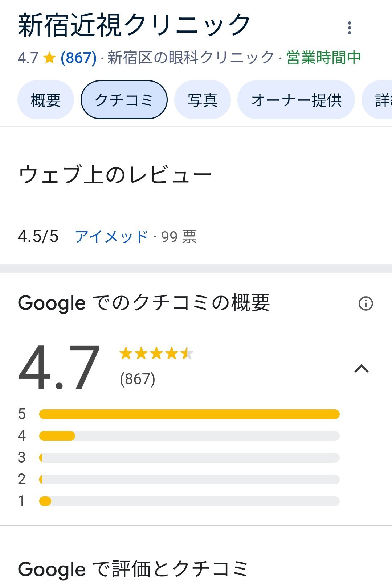Switch to the 概要 tab

(x=46, y=100)
